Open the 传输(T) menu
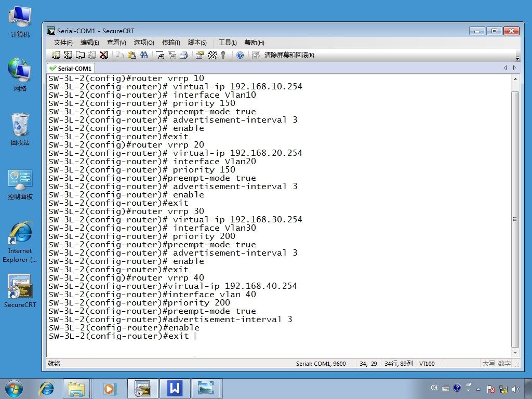The height and width of the screenshot is (399, 532). point(171,43)
